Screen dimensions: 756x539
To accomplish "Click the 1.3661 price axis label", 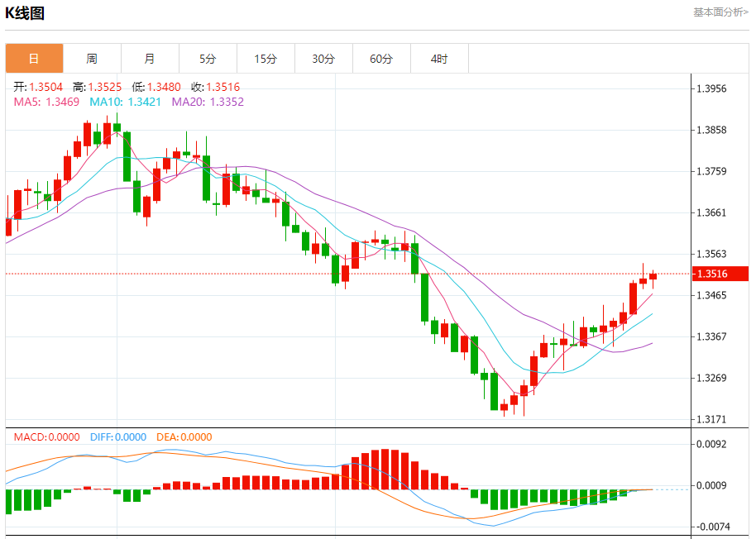I will point(711,213).
